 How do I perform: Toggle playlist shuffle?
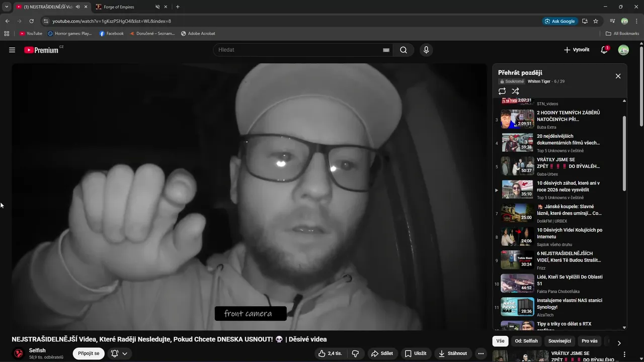click(515, 91)
